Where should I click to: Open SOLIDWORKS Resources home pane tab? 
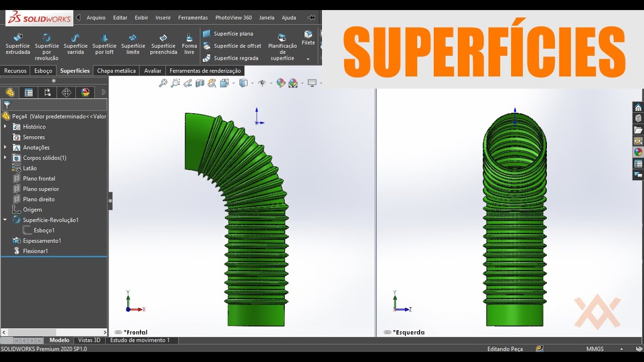tap(638, 107)
